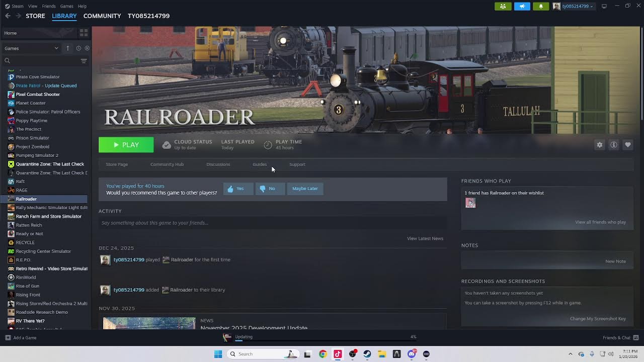Open the Games menu
The height and width of the screenshot is (362, 644).
tap(66, 6)
